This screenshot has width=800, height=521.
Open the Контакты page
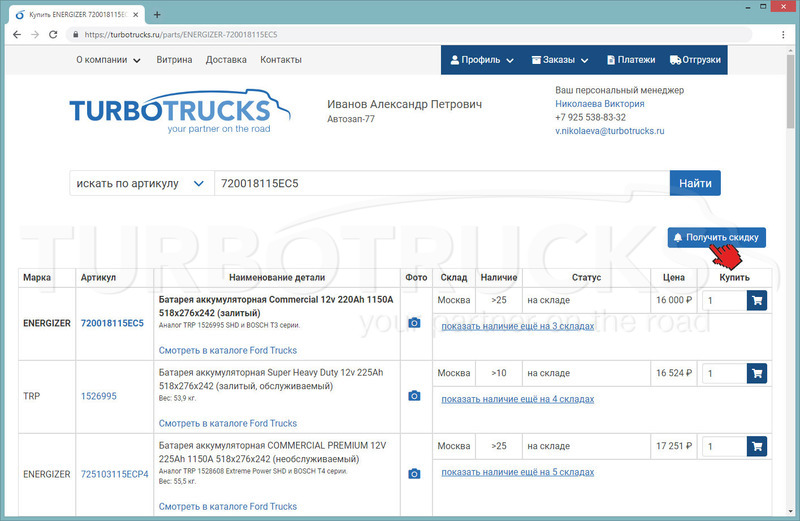tap(281, 60)
